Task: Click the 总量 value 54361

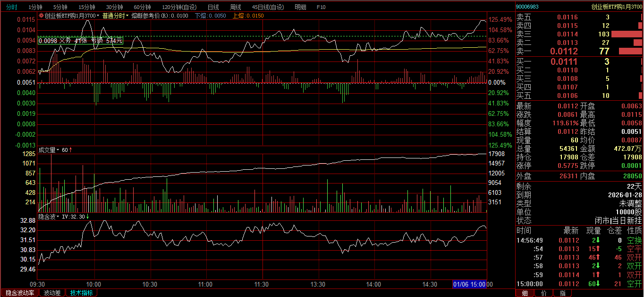Action: coord(568,148)
